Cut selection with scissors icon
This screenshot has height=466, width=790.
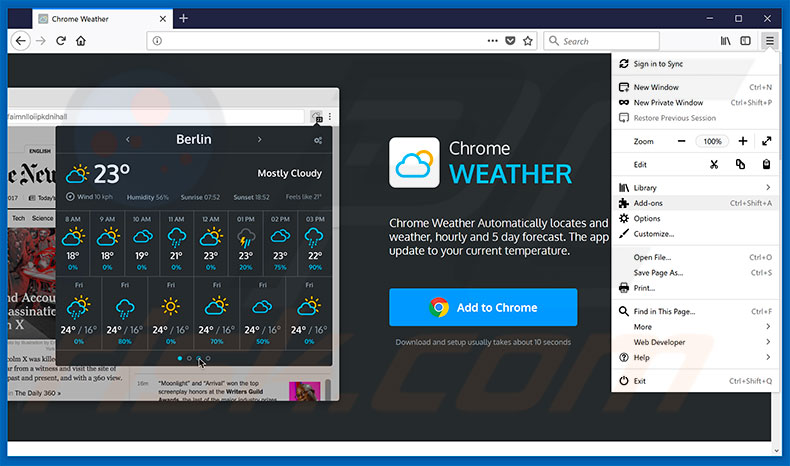tap(714, 164)
